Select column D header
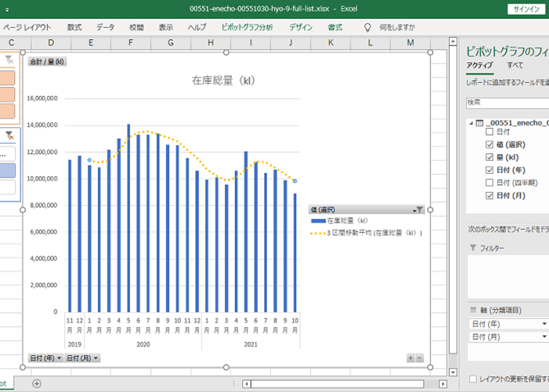The image size is (549, 392). click(x=51, y=43)
